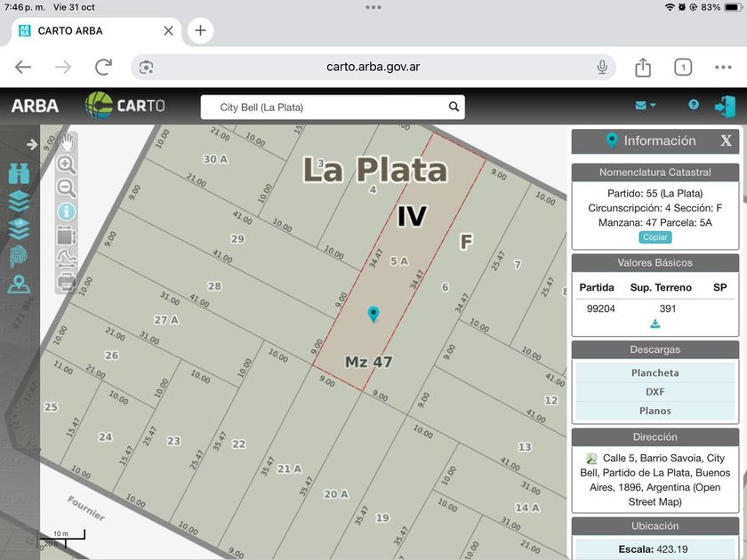Select the pan hand tool
The image size is (747, 560).
(67, 142)
